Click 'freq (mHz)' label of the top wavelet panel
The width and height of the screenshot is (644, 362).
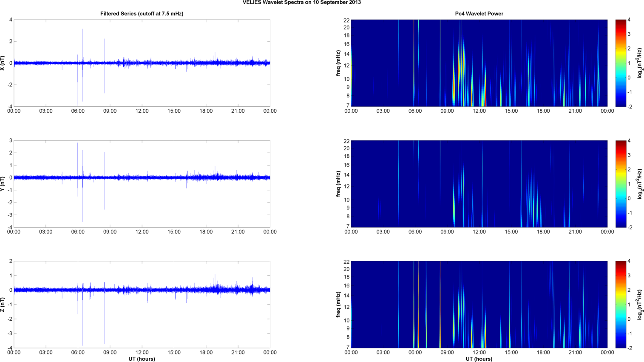pos(338,63)
